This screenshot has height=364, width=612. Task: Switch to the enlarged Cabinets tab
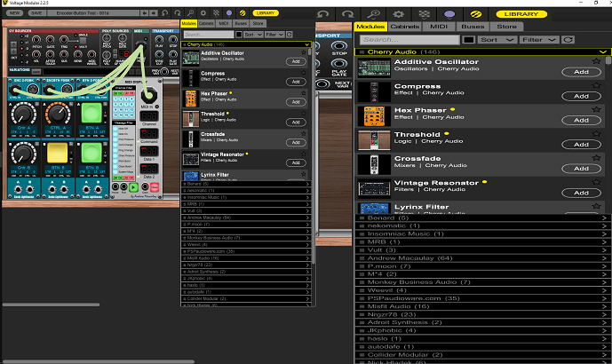point(405,27)
